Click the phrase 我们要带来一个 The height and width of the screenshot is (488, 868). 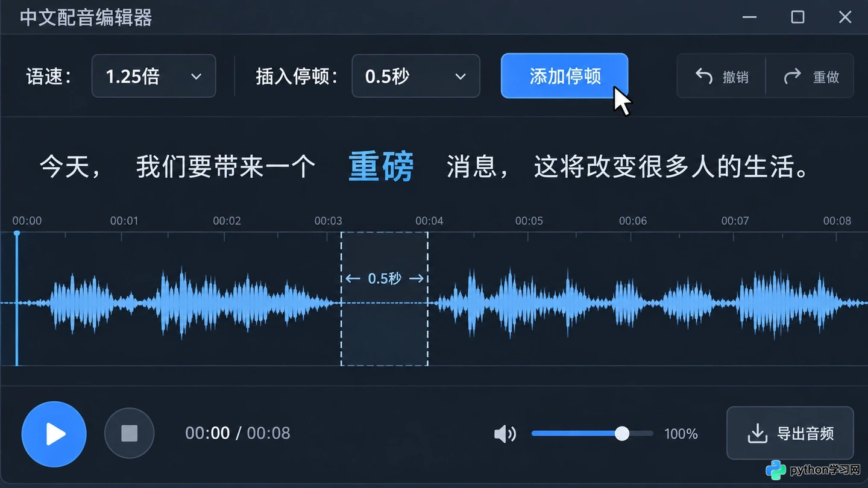click(x=225, y=167)
